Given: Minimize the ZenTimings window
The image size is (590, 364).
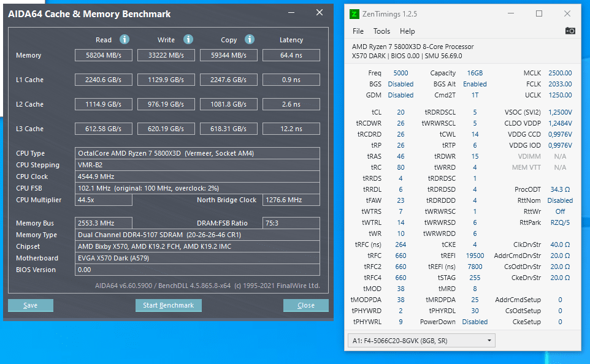Looking at the screenshot, I should click(x=511, y=13).
